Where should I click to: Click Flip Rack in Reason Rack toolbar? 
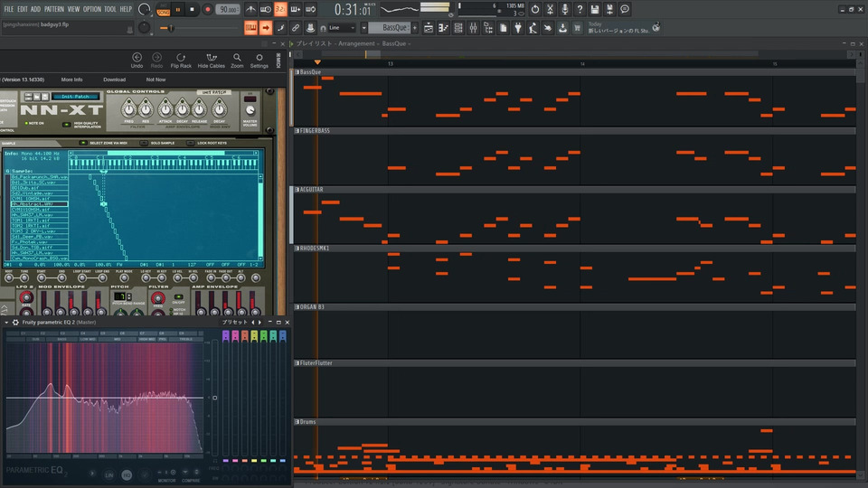(181, 61)
